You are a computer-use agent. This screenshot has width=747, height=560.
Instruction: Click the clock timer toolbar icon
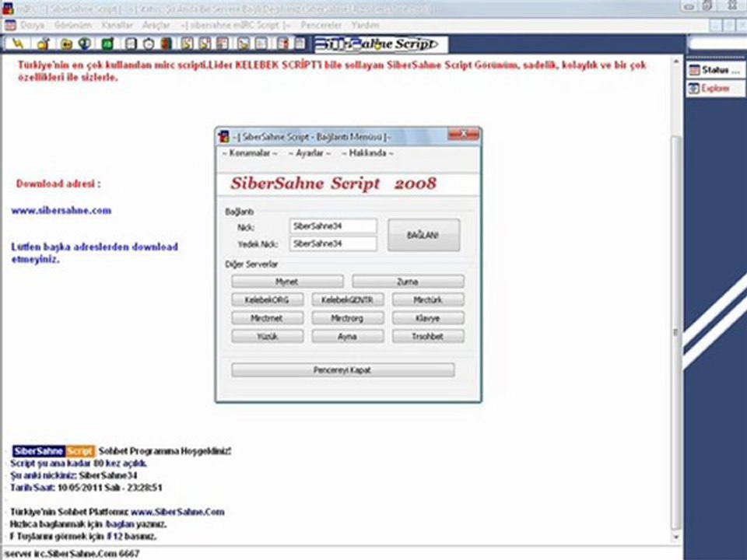click(149, 44)
